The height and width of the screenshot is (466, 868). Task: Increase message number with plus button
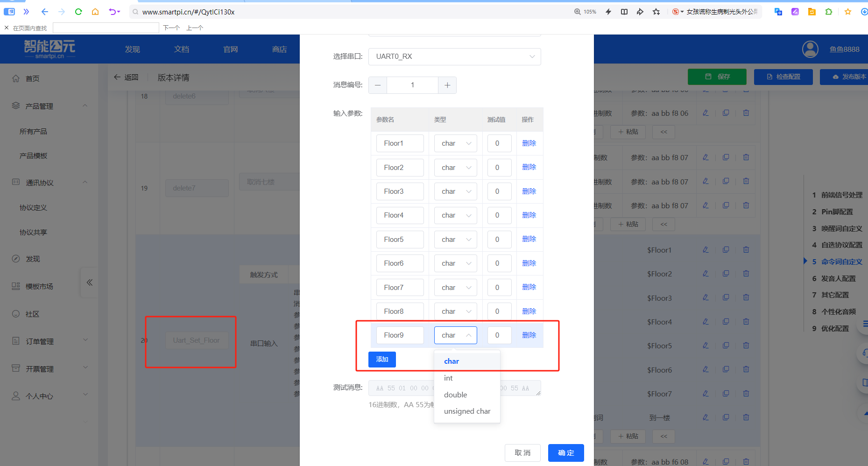(447, 85)
